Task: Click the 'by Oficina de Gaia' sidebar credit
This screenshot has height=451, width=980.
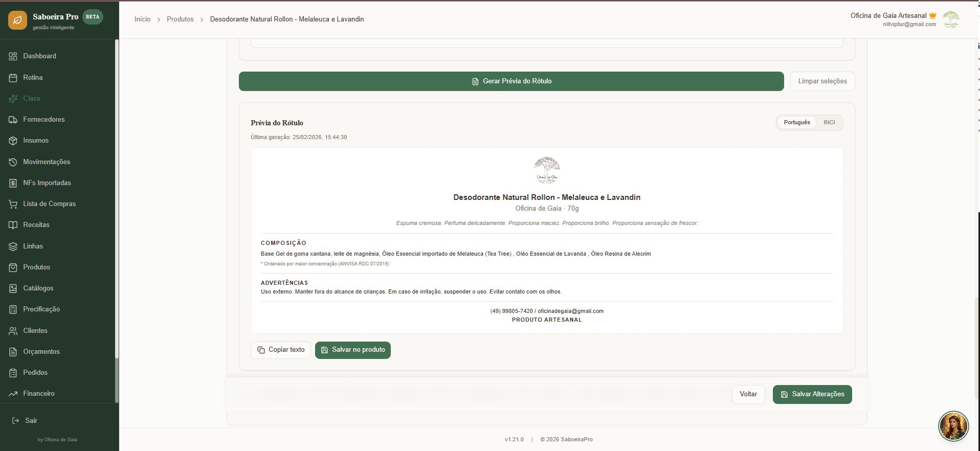Action: (x=57, y=440)
